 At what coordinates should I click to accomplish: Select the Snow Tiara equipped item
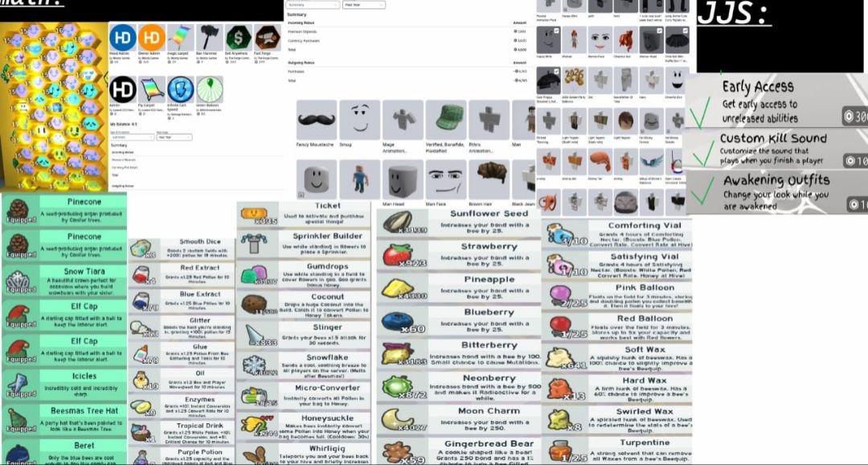click(x=64, y=281)
